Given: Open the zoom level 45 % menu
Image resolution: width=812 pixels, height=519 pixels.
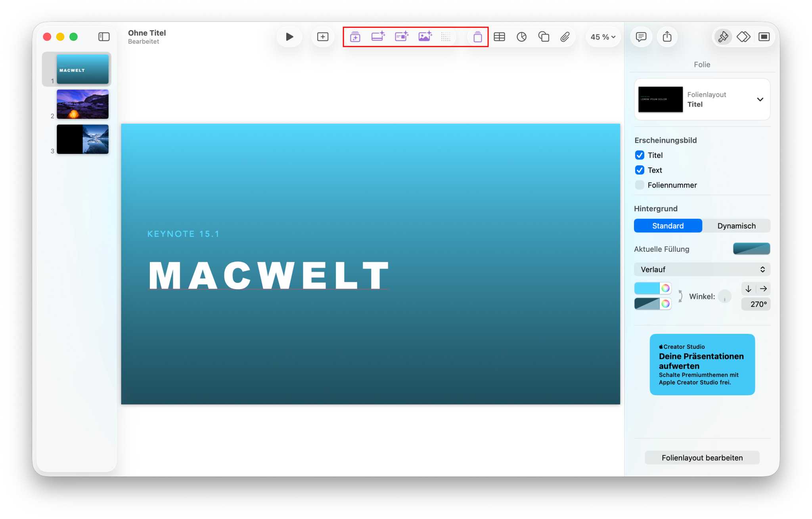Looking at the screenshot, I should 603,37.
